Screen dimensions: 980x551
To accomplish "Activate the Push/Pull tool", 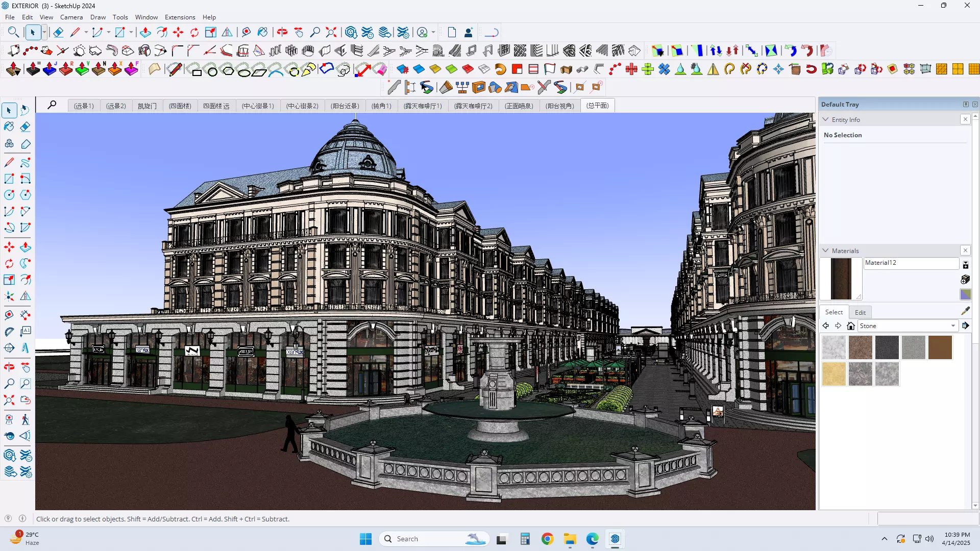I will tap(26, 247).
